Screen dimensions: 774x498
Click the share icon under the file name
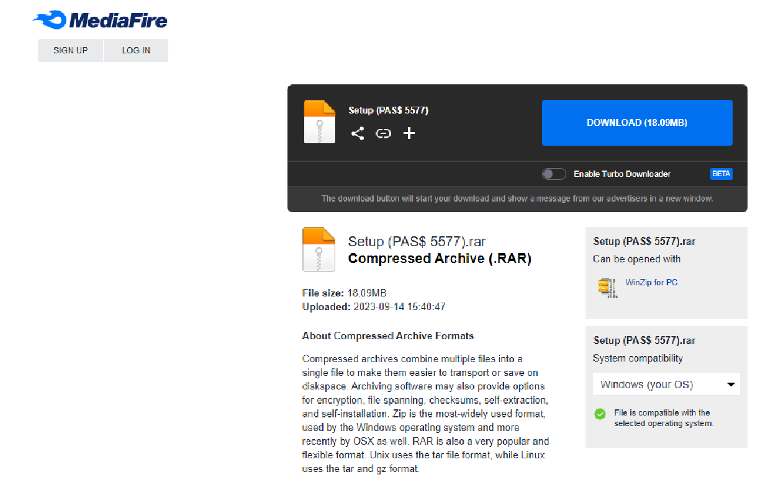(357, 134)
